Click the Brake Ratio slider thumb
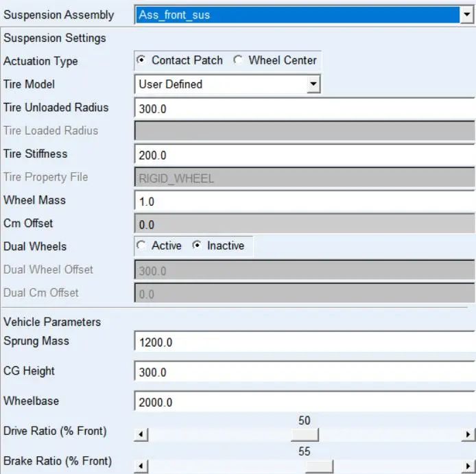Screen dimensions: 476x474 coord(319,466)
